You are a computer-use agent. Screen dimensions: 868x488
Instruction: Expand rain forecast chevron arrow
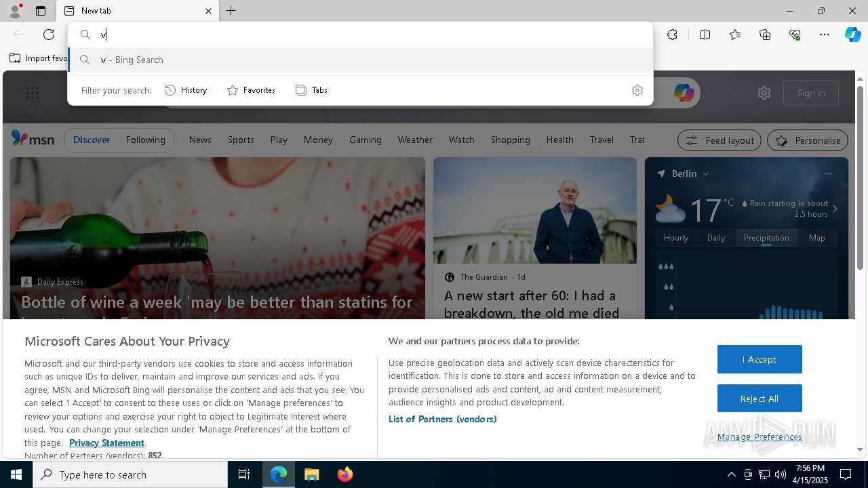point(835,209)
